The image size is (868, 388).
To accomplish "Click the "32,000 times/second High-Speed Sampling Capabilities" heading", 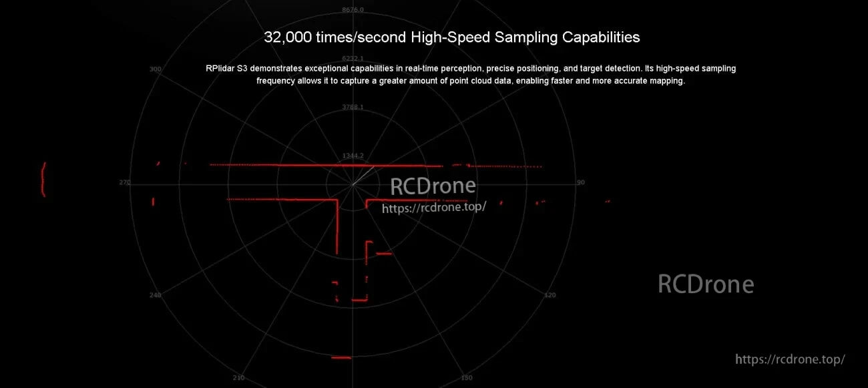I will coord(452,37).
